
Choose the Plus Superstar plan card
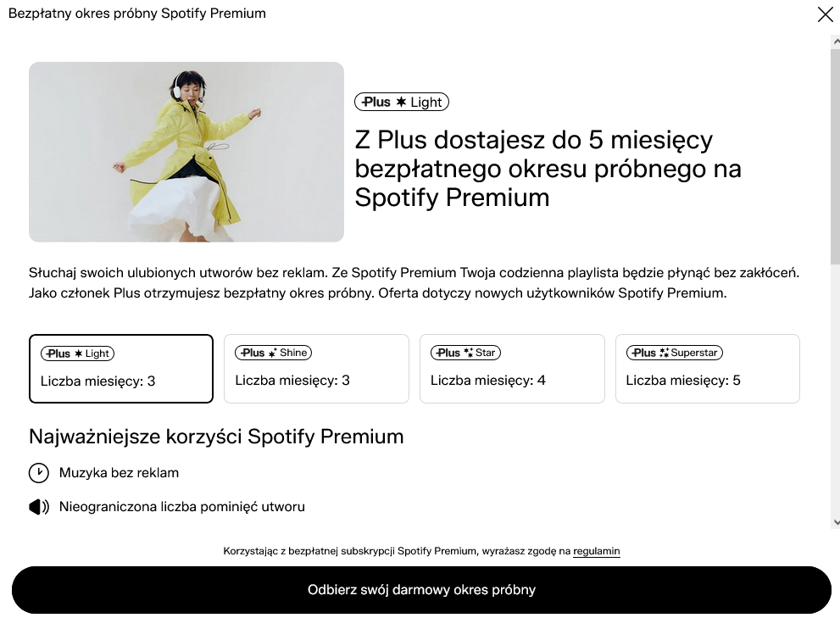point(707,369)
